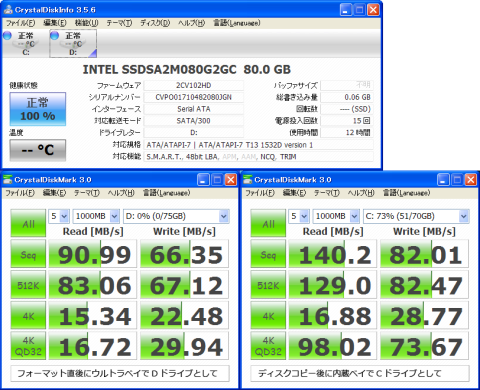Click the comment field starting with フォーマット直後に
The width and height of the screenshot is (480, 390).
click(x=120, y=373)
